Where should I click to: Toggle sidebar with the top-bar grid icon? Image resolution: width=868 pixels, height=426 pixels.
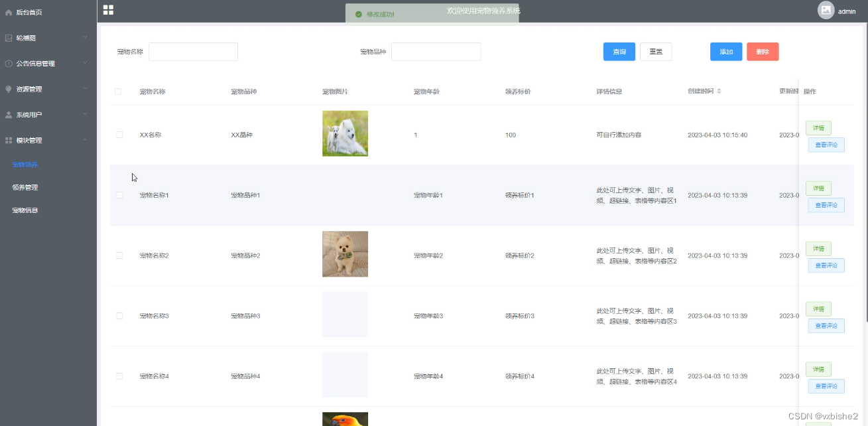coord(108,10)
